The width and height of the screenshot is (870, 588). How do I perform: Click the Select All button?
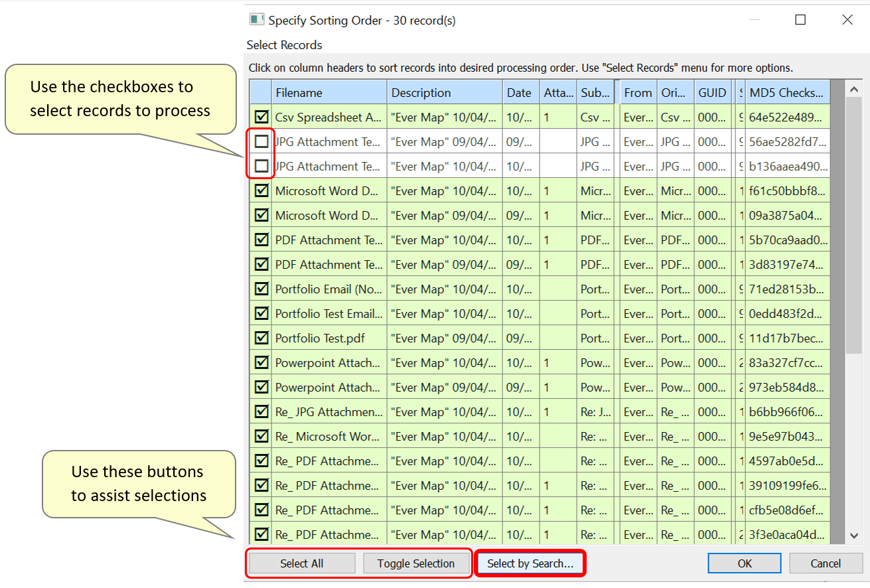point(301,563)
